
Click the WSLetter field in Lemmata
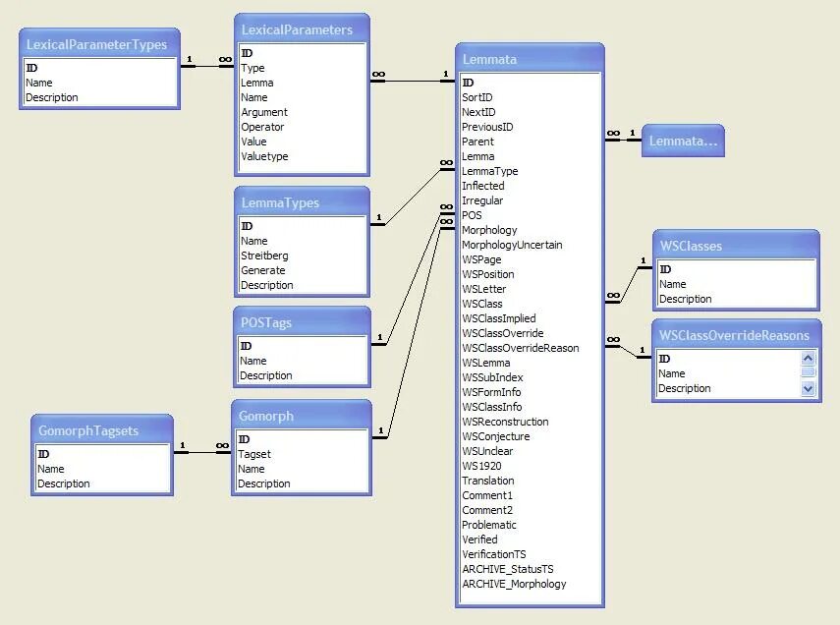(531, 289)
